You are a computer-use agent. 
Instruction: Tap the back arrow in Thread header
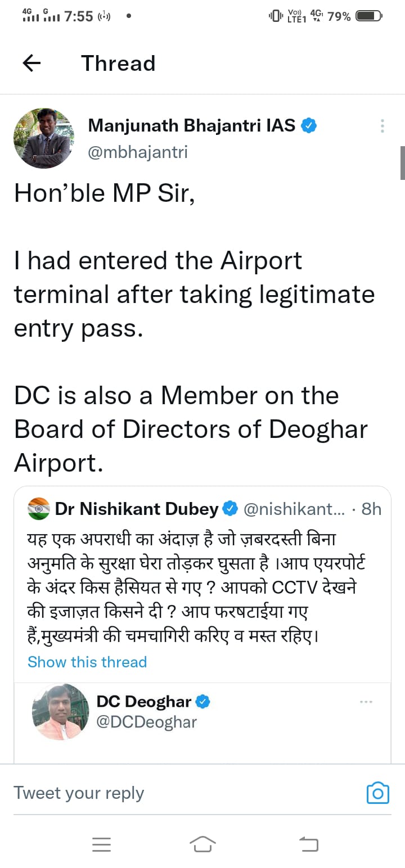point(31,64)
